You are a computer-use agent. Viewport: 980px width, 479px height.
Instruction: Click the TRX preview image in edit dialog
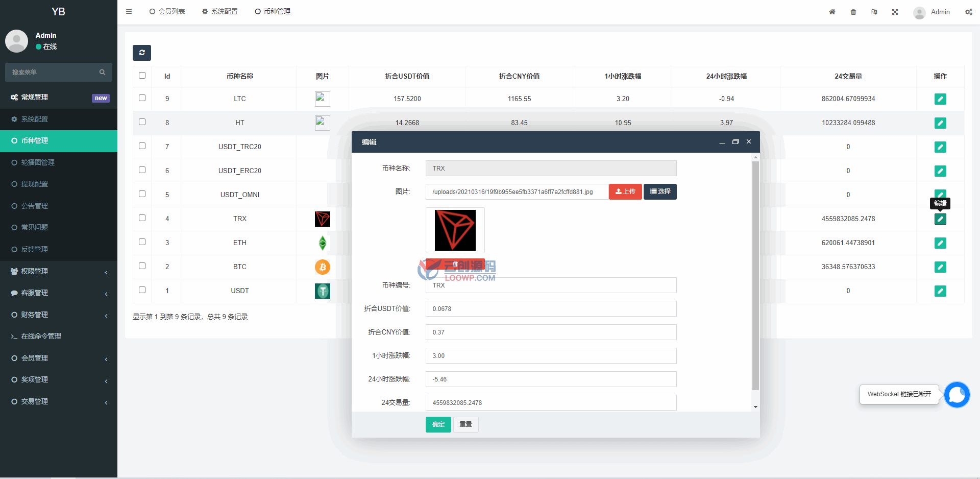click(x=455, y=230)
